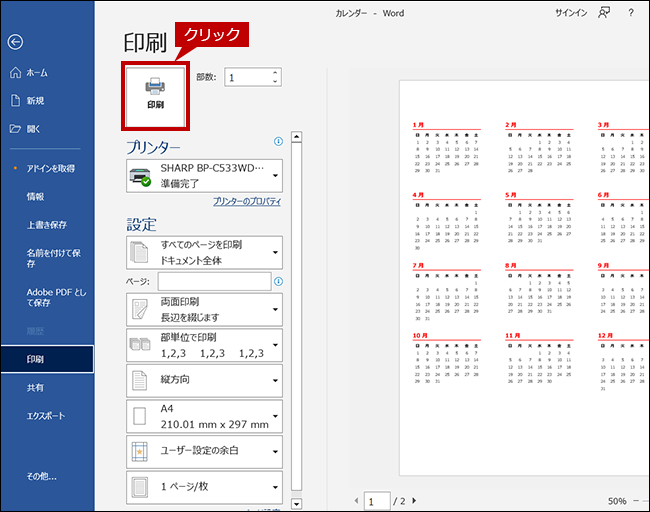Click the large 印刷 printer button
Image resolution: width=650 pixels, height=512 pixels.
point(155,95)
